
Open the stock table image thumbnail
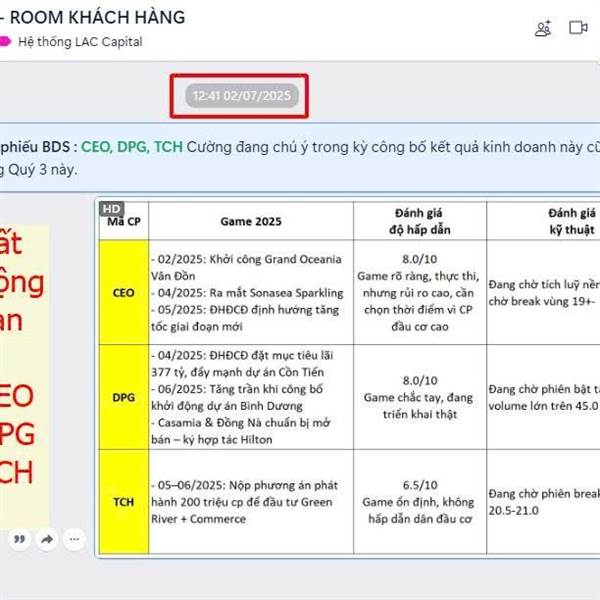[x=348, y=377]
